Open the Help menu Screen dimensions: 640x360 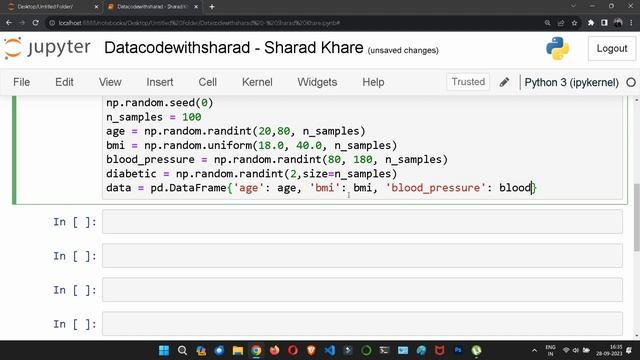(373, 82)
